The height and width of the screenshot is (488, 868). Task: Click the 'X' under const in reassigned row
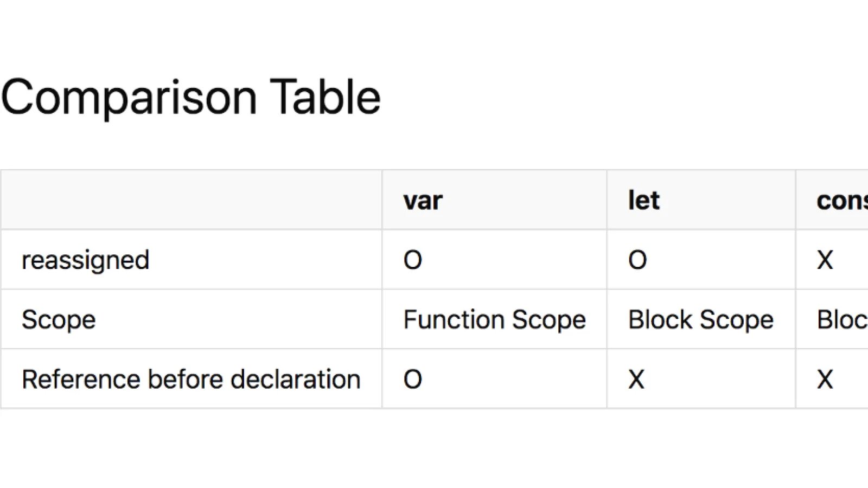pos(825,260)
